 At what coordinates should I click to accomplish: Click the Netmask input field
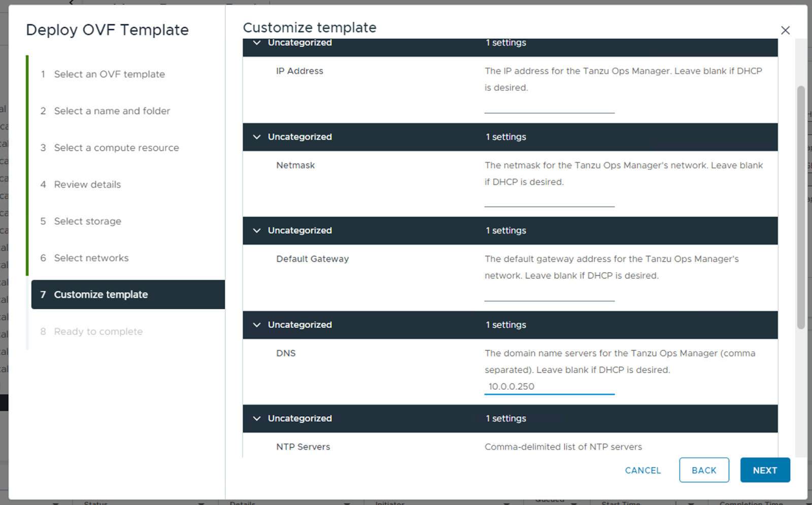(549, 199)
